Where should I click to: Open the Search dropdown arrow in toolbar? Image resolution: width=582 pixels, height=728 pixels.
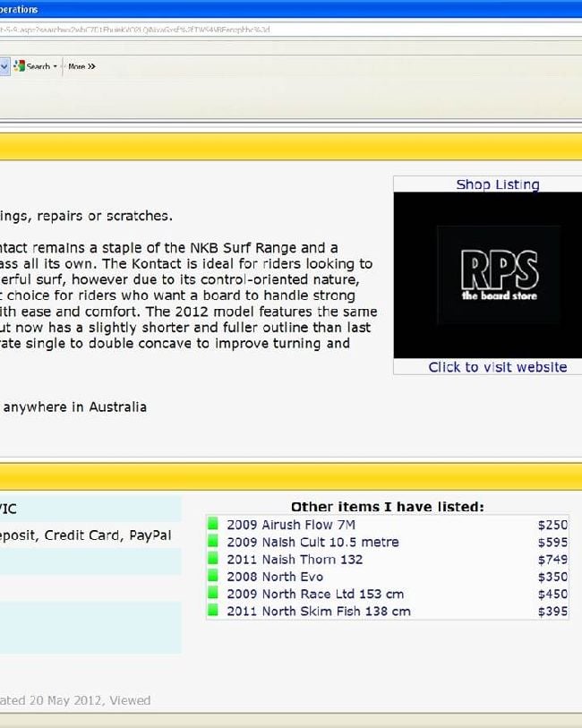[56, 66]
